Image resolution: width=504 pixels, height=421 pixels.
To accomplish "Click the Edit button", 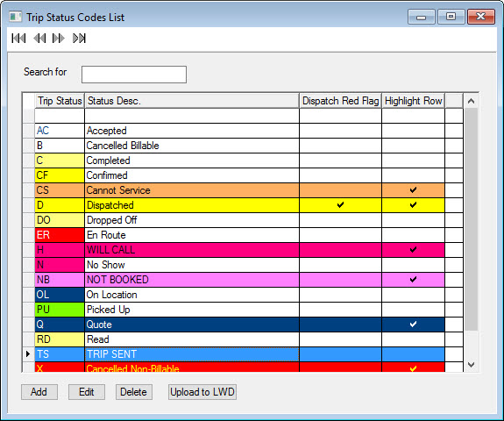I will 87,392.
